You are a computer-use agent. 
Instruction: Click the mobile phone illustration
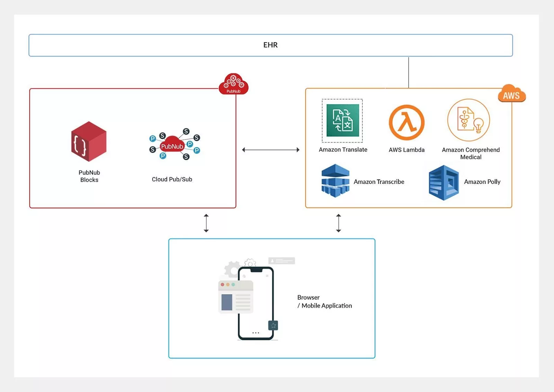[x=256, y=303]
